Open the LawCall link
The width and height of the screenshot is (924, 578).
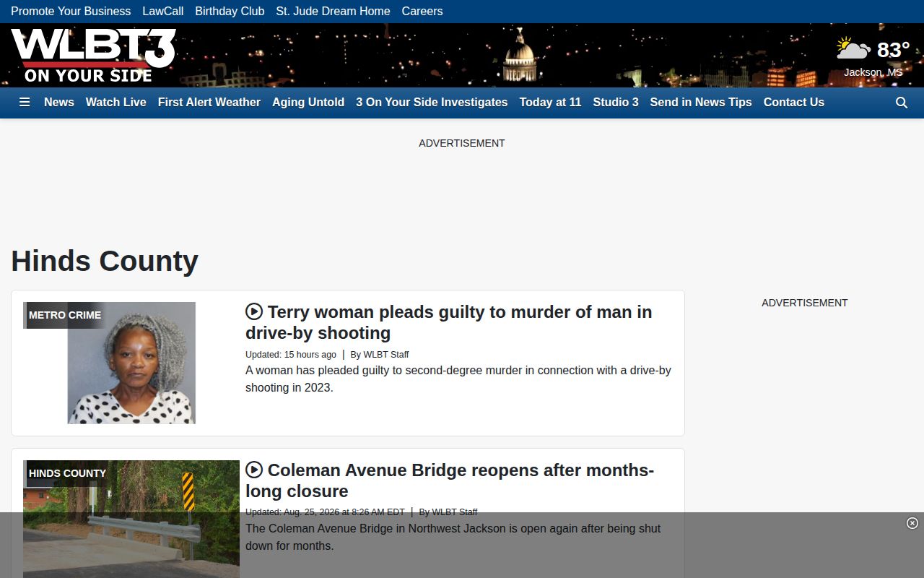tap(163, 12)
